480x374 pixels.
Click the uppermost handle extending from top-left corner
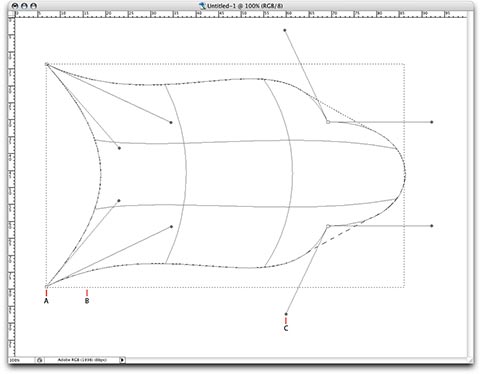(171, 122)
